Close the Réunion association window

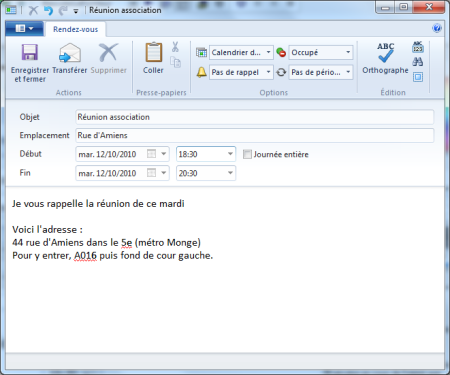[429, 7]
